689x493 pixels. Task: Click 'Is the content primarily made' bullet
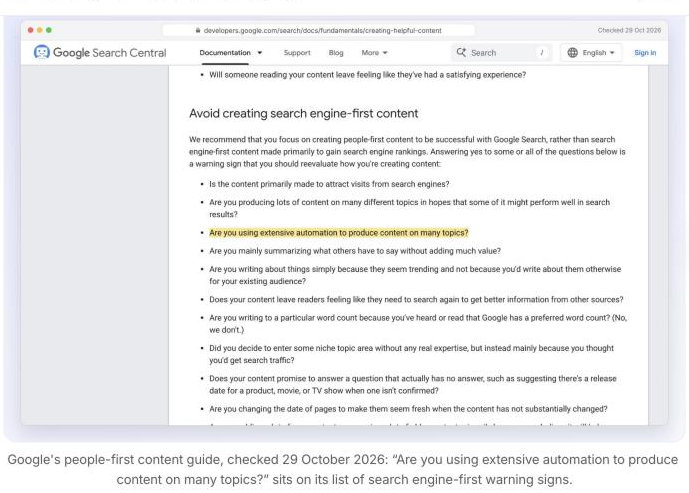pyautogui.click(x=329, y=184)
